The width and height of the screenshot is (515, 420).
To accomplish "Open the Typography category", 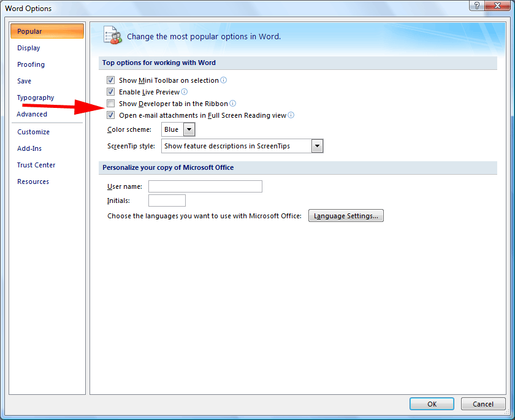I will point(36,97).
